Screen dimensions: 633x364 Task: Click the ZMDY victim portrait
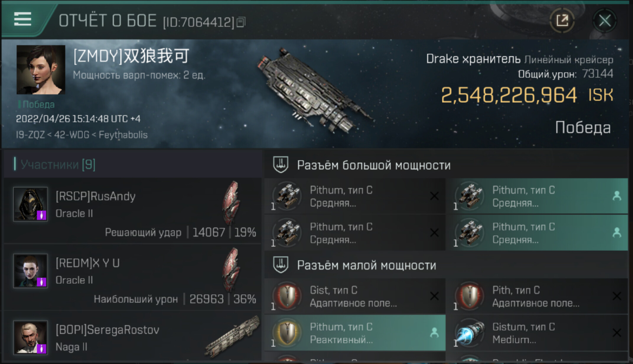[41, 70]
